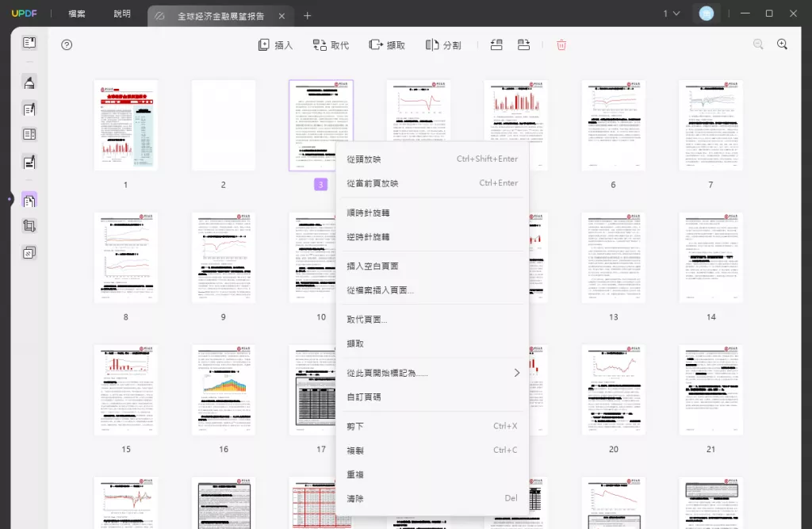
Task: Choose 重複 in context menu
Action: (432, 474)
